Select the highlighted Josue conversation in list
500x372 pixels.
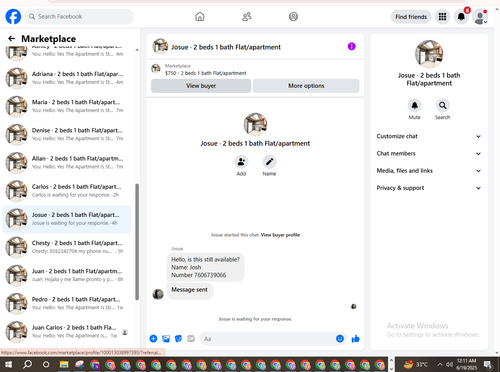coord(67,219)
